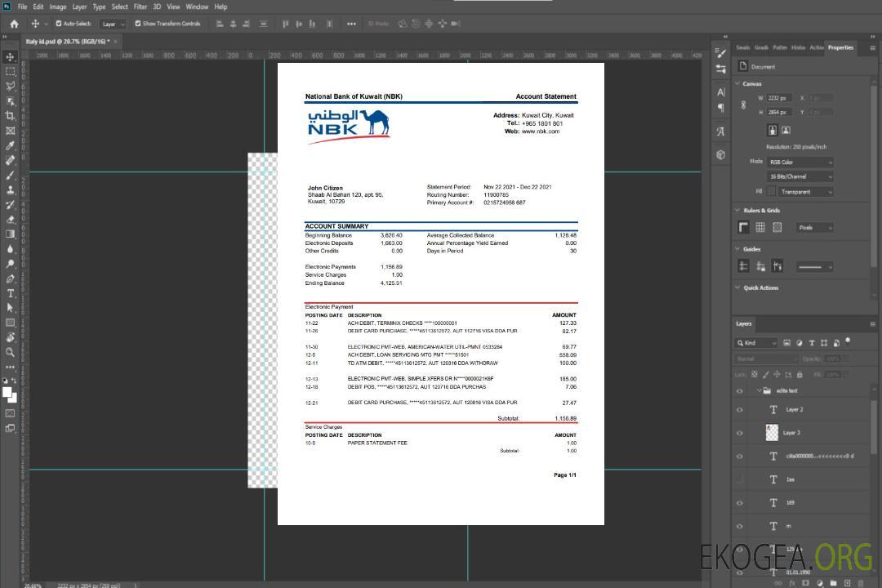Toggle Show Transform Controls checkbox
The width and height of the screenshot is (882, 588).
coord(138,24)
